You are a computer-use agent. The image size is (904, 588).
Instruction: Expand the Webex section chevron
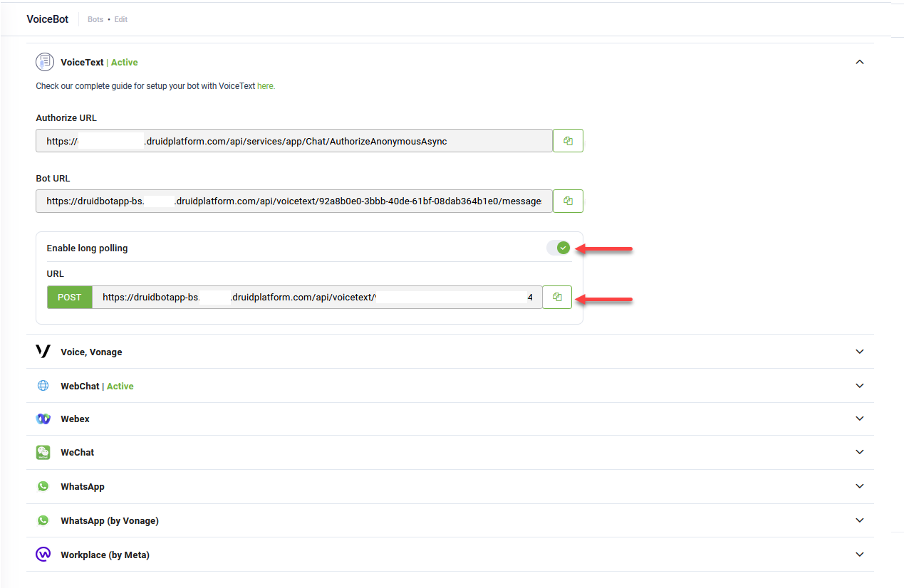click(860, 419)
